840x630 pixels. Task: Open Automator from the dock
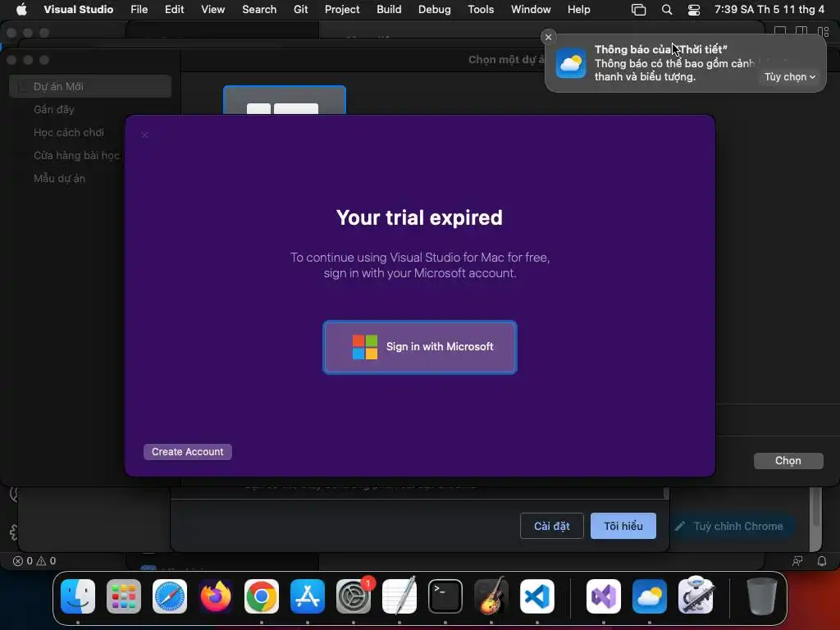click(696, 596)
